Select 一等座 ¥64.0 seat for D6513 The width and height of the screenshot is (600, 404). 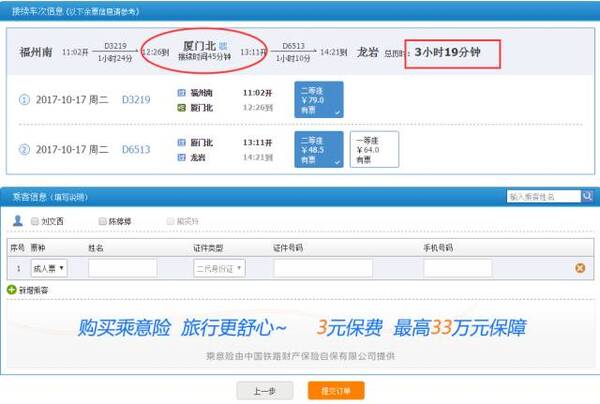pyautogui.click(x=374, y=150)
